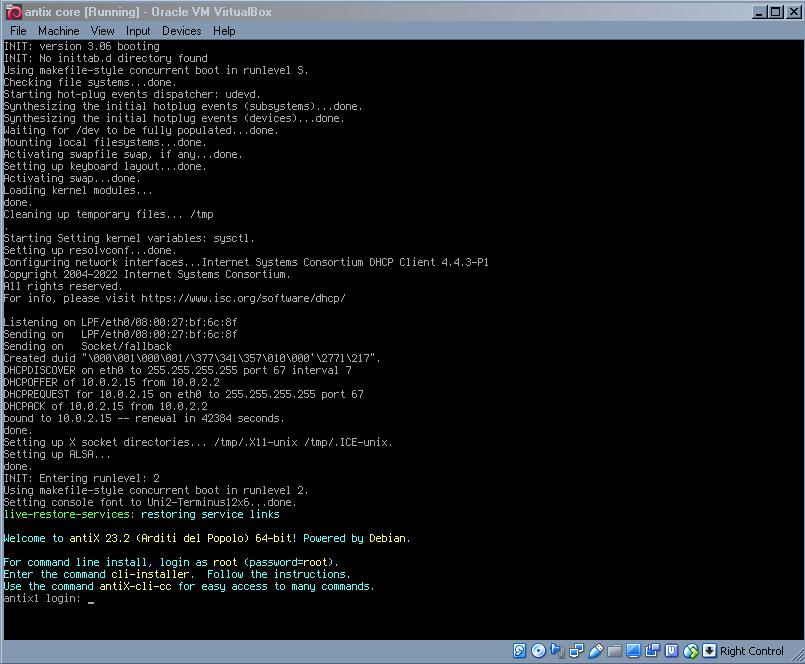Screen dimensions: 805x664
Task: Click the audio status icon
Action: pyautogui.click(x=557, y=651)
